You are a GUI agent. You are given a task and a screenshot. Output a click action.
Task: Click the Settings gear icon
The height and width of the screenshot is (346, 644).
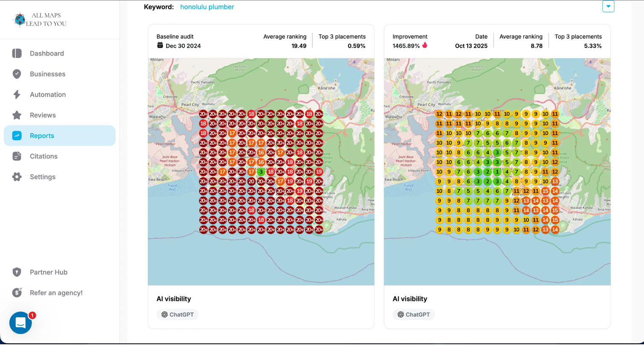[x=17, y=177]
